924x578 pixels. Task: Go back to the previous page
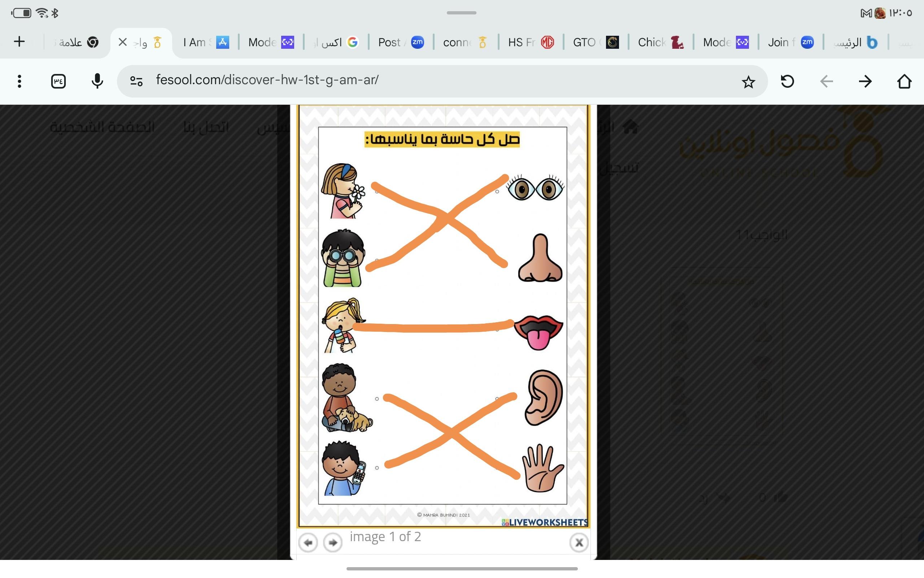click(x=826, y=81)
